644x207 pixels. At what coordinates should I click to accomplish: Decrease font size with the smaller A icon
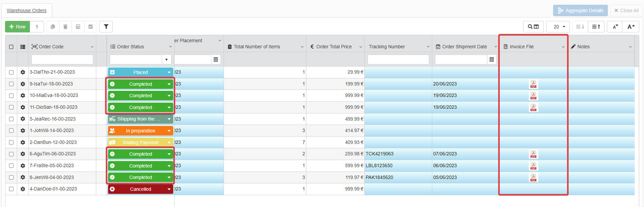(615, 27)
